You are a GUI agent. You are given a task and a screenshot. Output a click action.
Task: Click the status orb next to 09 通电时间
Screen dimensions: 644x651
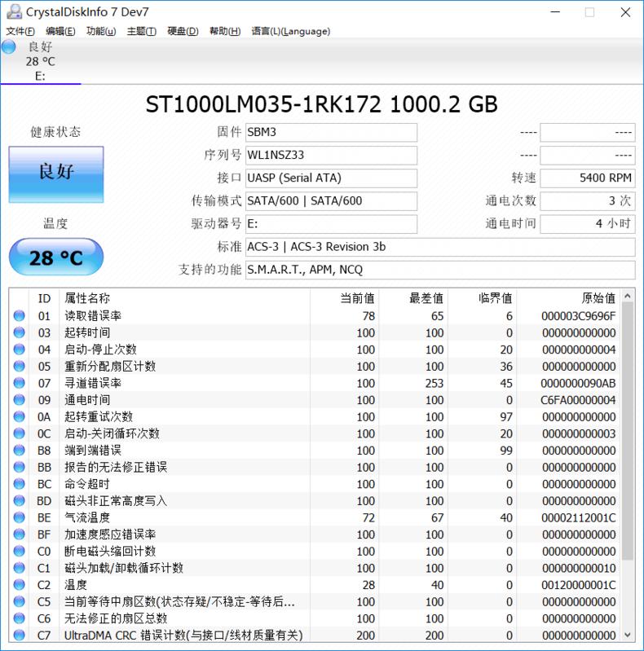(x=20, y=400)
